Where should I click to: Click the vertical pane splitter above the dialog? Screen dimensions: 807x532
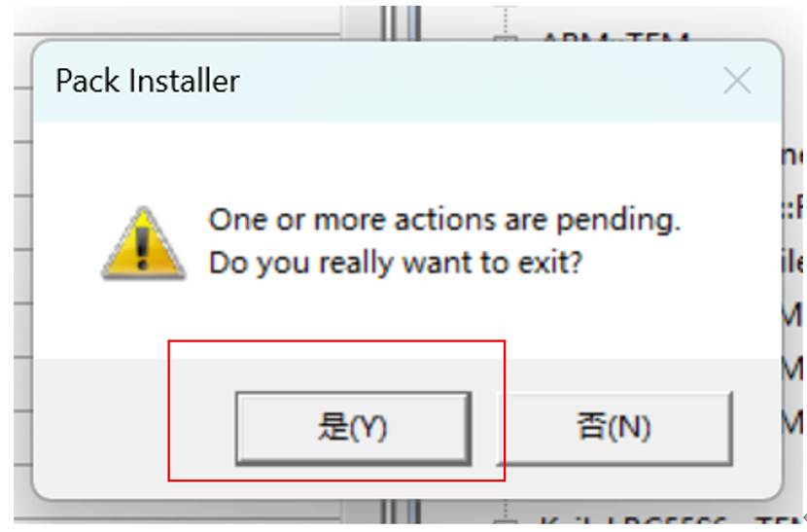[402, 23]
